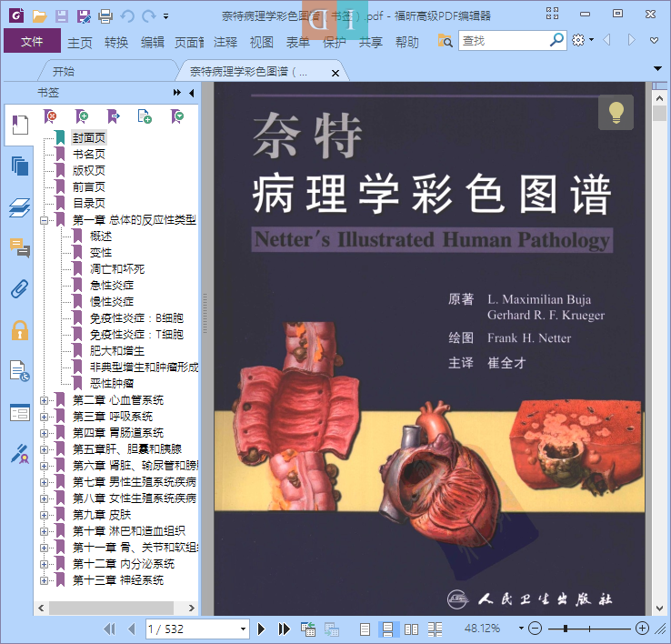Close the 奈特病理学彩色图谱 document tab
The height and width of the screenshot is (644, 671).
click(x=335, y=73)
